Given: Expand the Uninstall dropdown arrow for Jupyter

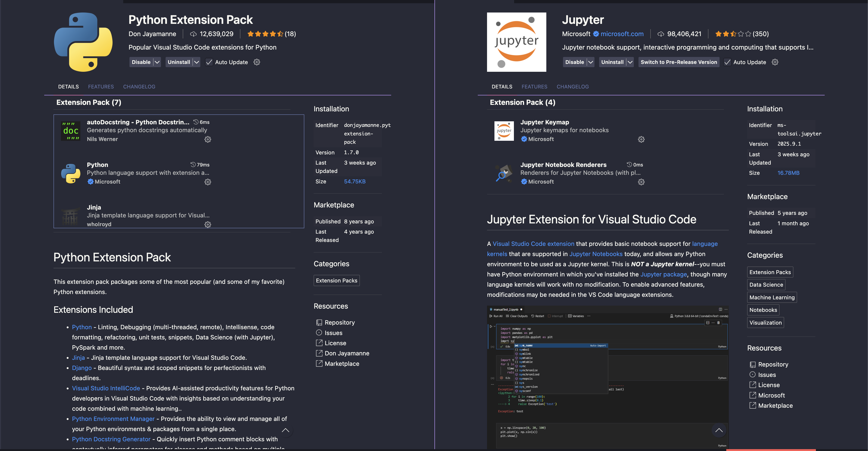Looking at the screenshot, I should (x=630, y=62).
